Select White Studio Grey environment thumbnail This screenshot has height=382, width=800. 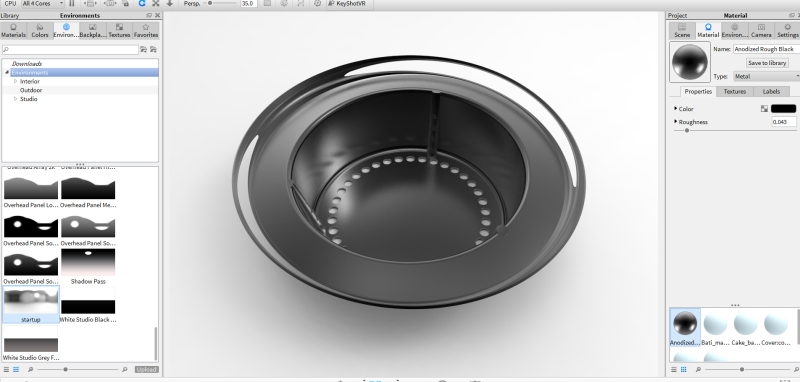31,342
